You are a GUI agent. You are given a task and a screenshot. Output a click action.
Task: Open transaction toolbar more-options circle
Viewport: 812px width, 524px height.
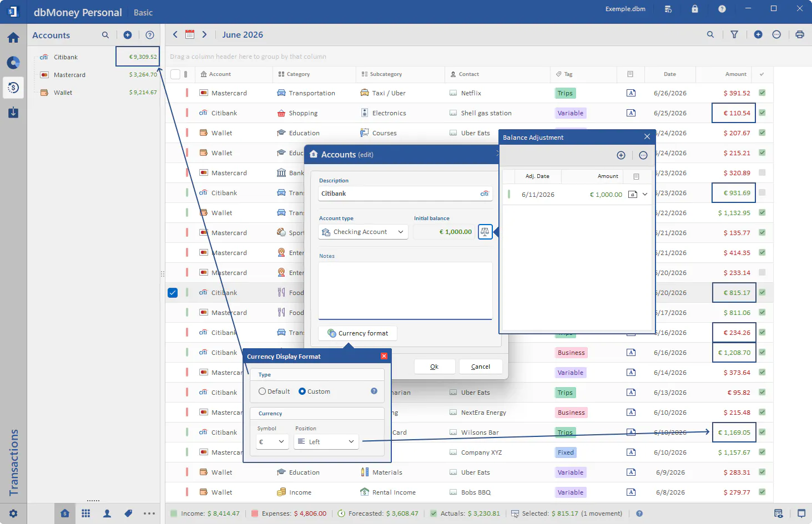(777, 34)
